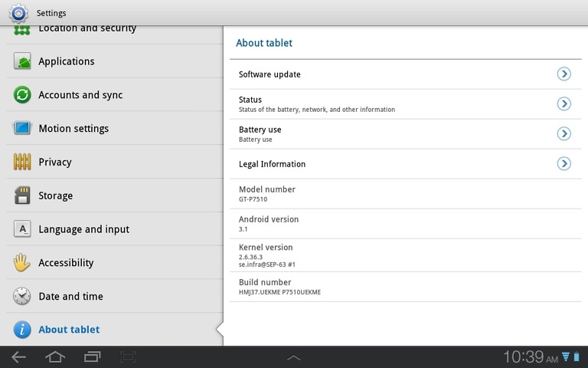Expand the Status details arrow

click(563, 104)
